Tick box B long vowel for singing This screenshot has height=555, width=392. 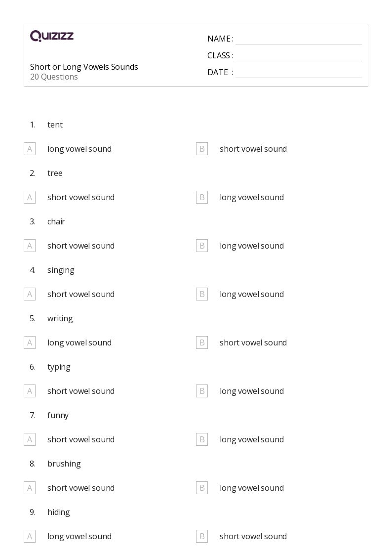click(202, 294)
